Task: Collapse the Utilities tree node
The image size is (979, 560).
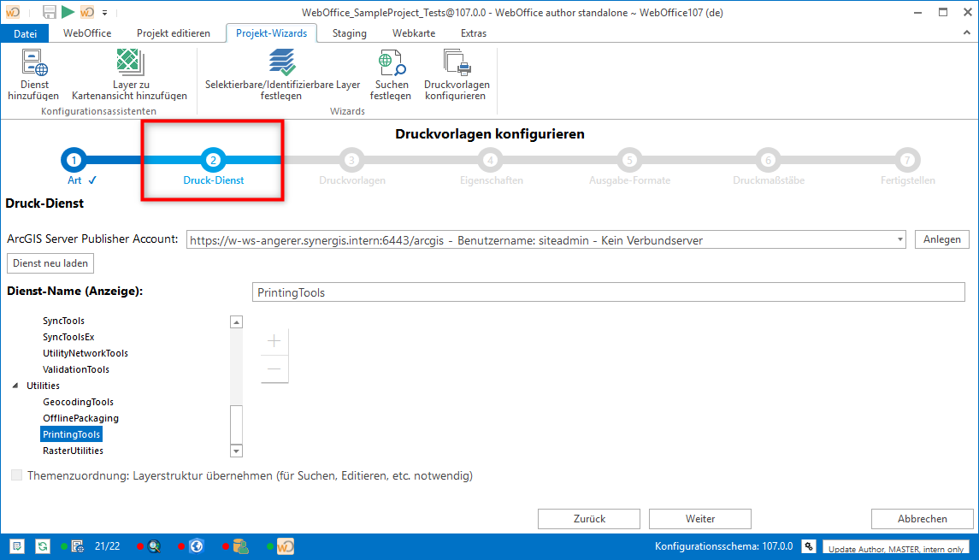Action: [x=15, y=386]
